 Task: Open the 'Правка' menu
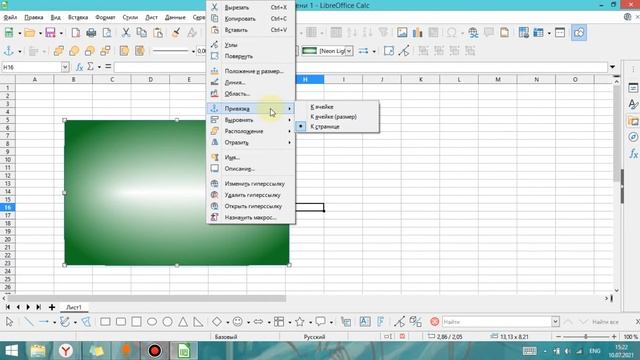[x=33, y=18]
